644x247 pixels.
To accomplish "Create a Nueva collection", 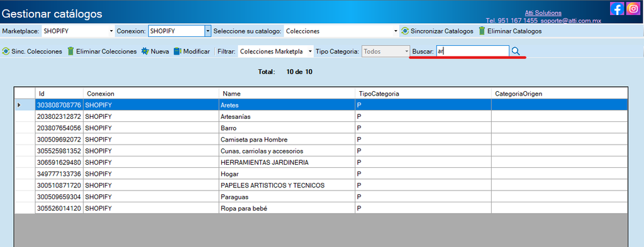I will [155, 52].
